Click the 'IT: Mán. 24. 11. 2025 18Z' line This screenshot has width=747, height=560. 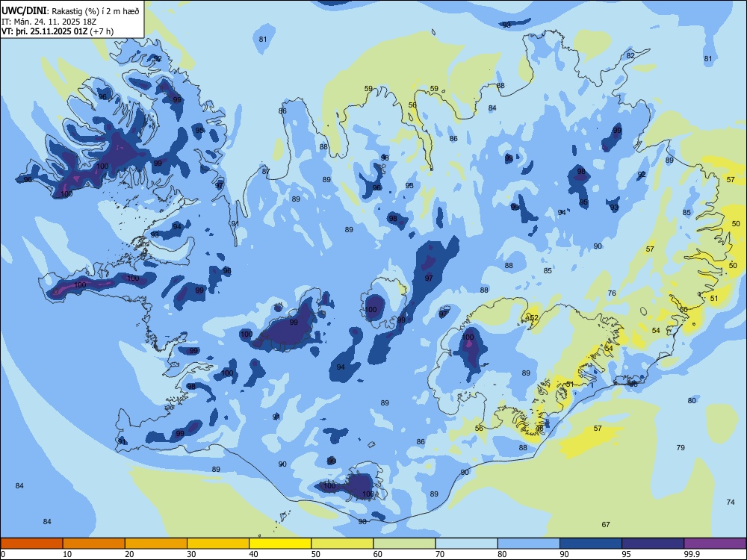pyautogui.click(x=49, y=22)
